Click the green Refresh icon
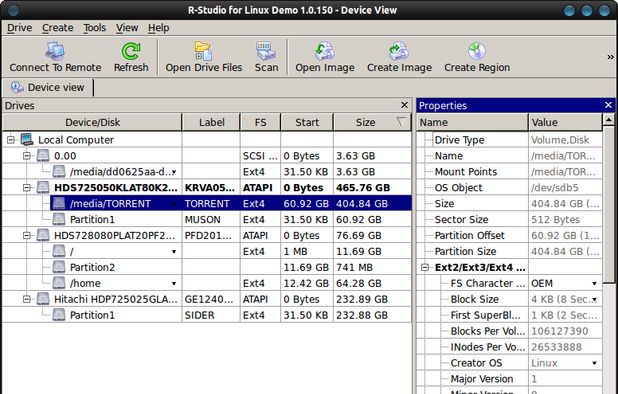618x394 pixels. 131,51
